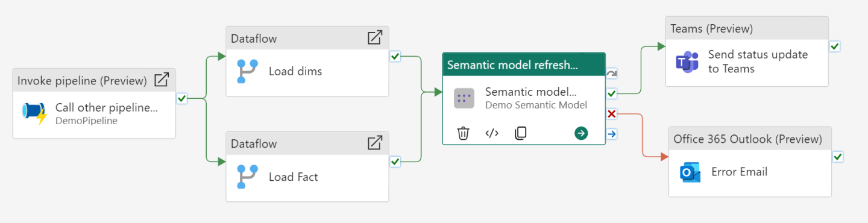Select On completion blue arrow output

[612, 134]
